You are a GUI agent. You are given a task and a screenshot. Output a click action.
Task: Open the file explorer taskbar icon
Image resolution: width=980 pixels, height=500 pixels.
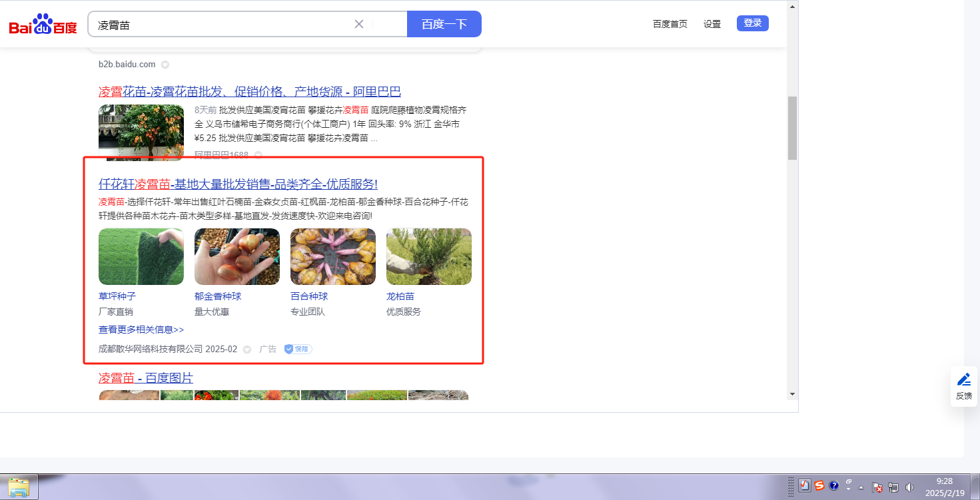pyautogui.click(x=19, y=487)
